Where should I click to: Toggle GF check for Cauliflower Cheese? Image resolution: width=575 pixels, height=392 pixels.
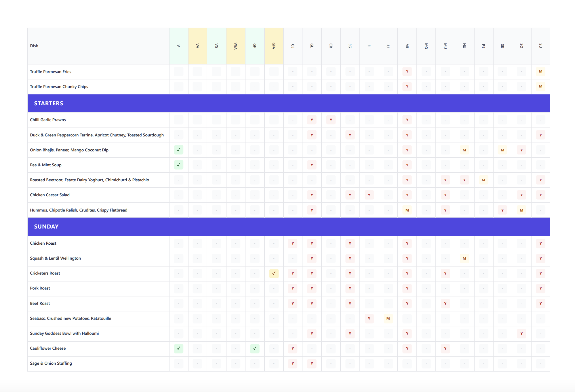255,348
